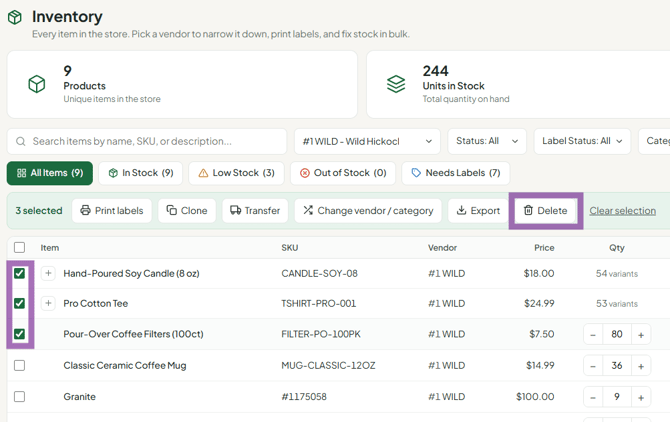The image size is (670, 422).
Task: Click the $18.00 price cell
Action: click(539, 273)
